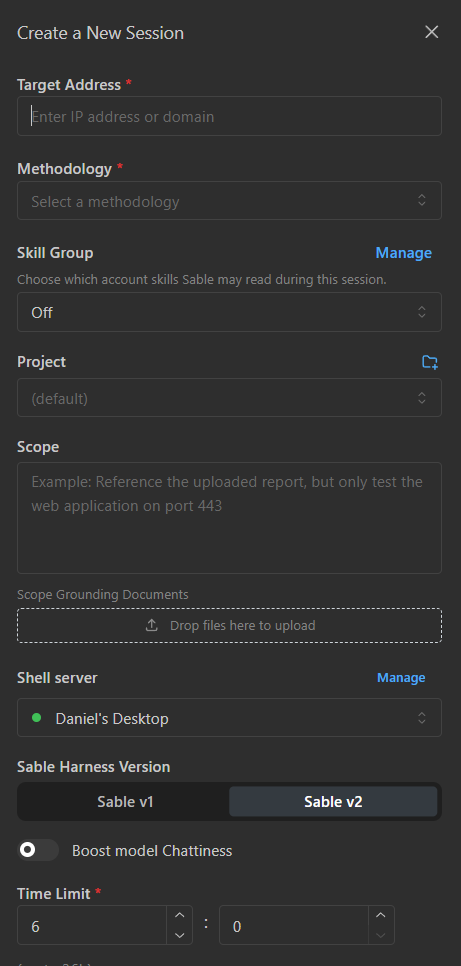Click the new project folder icon

(430, 362)
